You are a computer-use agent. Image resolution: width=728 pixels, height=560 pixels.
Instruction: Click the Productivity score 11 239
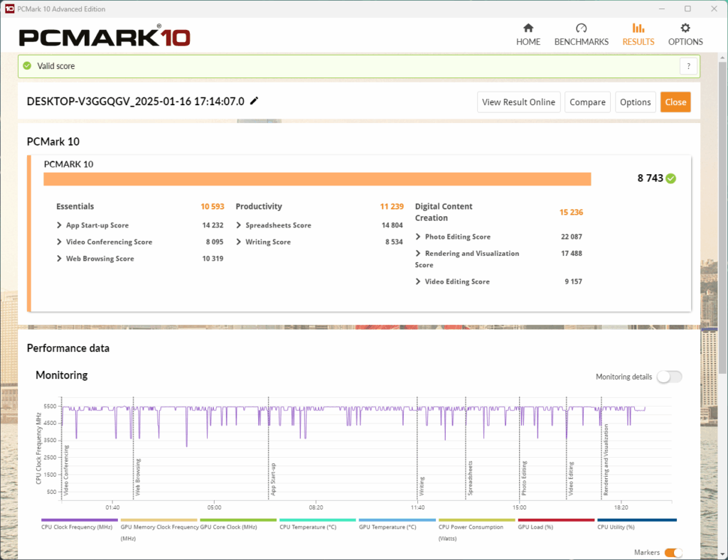(392, 207)
